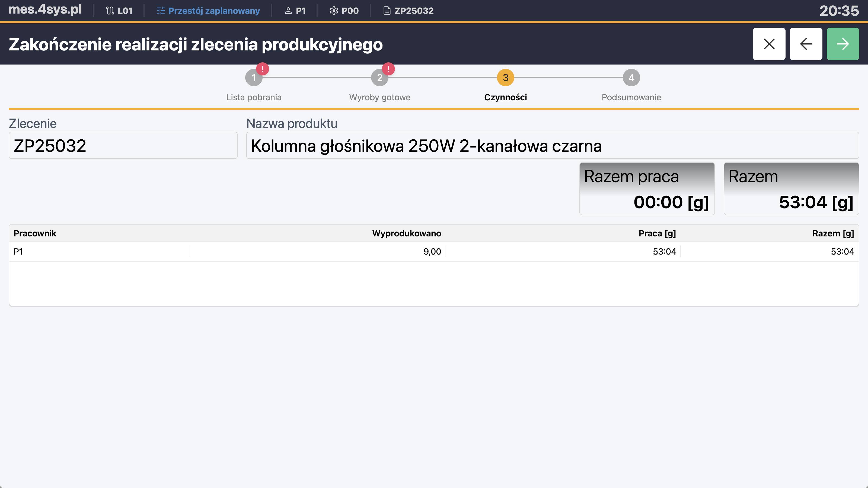868x488 pixels.
Task: Open step 1 Lista pobrania circle
Action: [254, 77]
